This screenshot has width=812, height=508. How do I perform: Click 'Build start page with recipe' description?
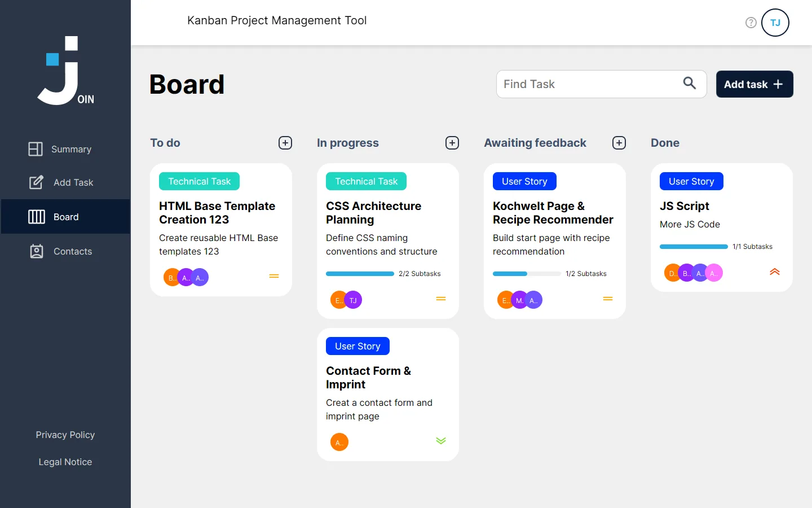[x=551, y=244]
